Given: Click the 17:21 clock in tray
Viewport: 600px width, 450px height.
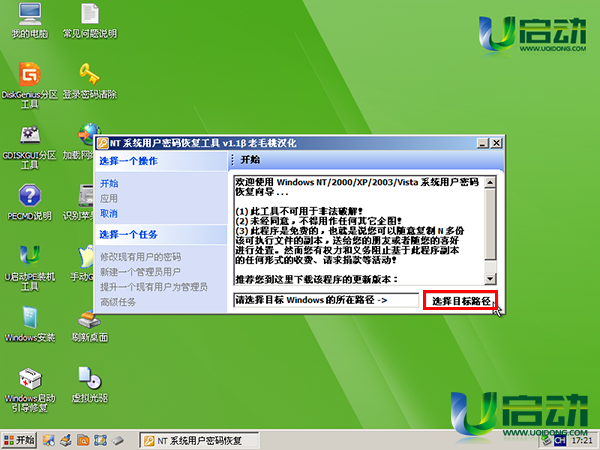Looking at the screenshot, I should pos(582,441).
